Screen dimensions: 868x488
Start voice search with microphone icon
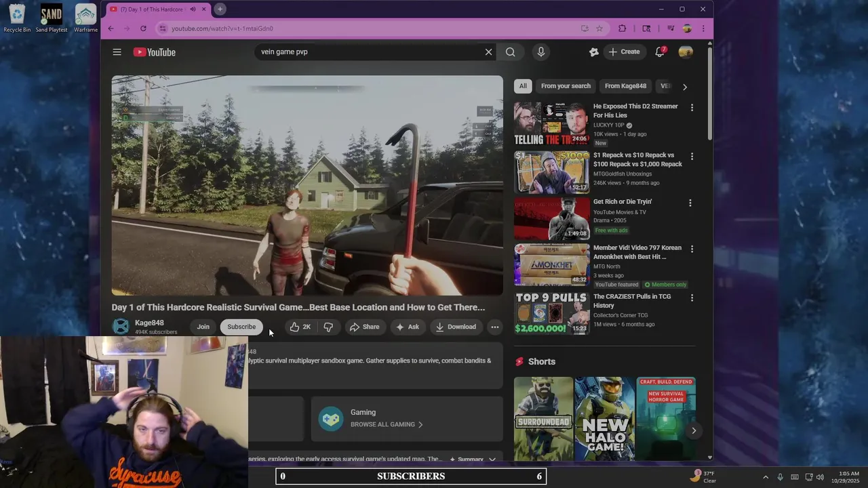[x=540, y=52]
